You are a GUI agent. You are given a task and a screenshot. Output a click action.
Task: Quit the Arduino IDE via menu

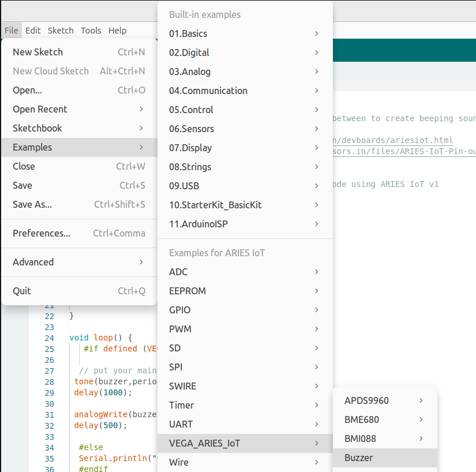coord(79,291)
